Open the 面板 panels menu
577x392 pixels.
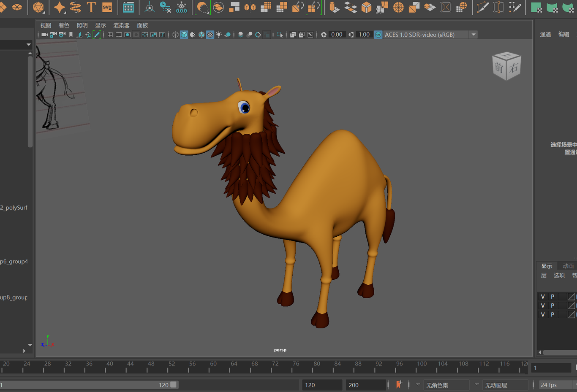[142, 25]
